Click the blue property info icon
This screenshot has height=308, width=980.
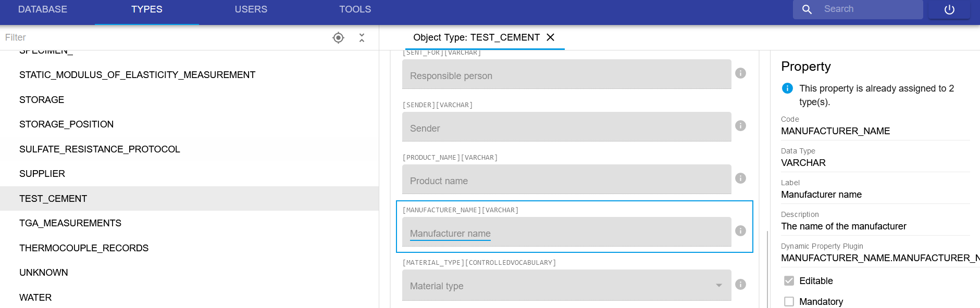(787, 88)
